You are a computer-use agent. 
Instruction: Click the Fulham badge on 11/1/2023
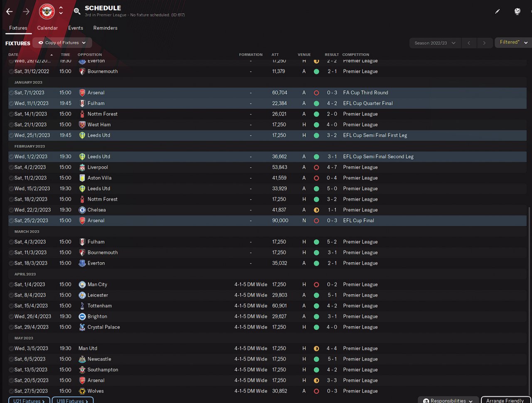[82, 103]
